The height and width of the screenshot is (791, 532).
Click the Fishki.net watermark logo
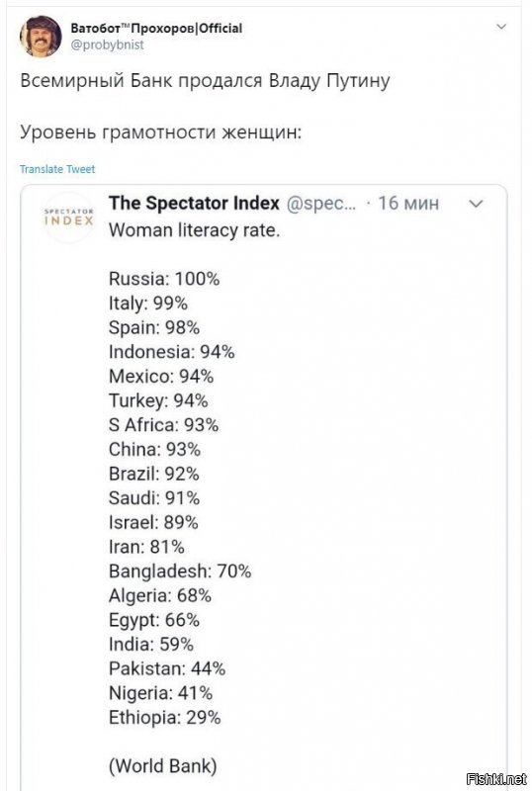(496, 779)
